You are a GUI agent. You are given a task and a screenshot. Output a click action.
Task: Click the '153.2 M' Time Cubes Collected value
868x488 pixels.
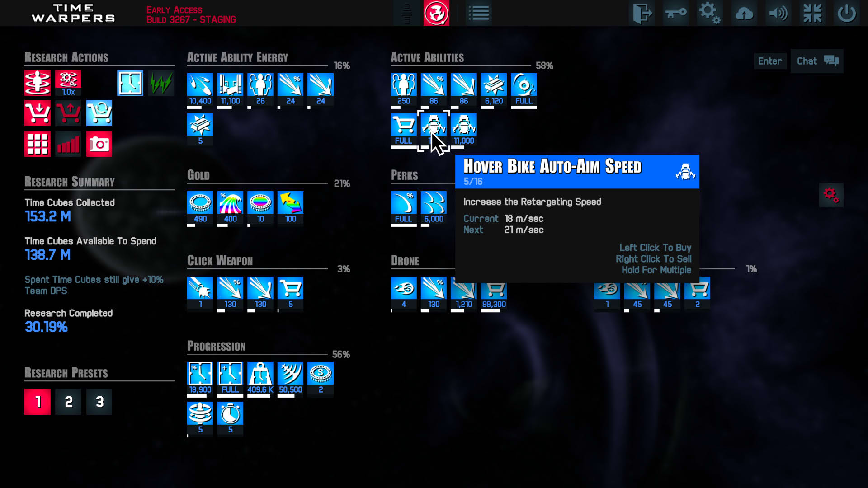[x=48, y=216]
